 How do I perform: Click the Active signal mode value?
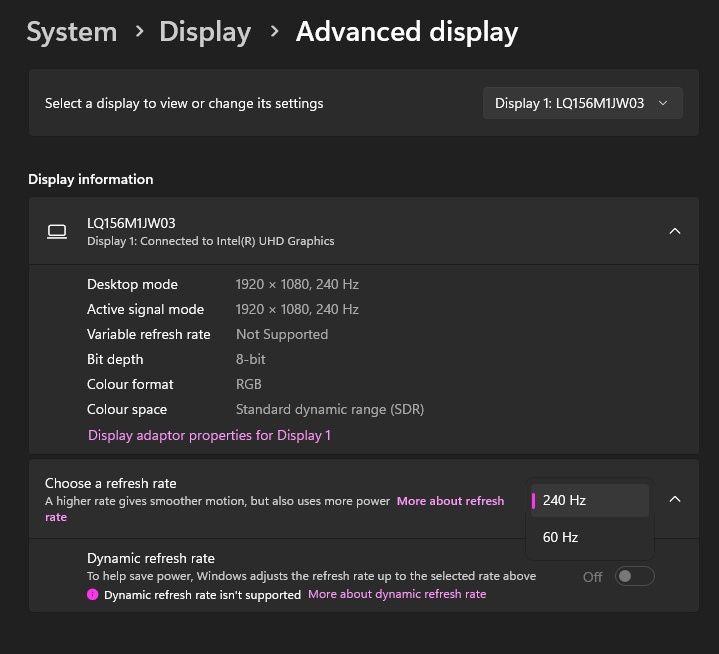coord(297,309)
